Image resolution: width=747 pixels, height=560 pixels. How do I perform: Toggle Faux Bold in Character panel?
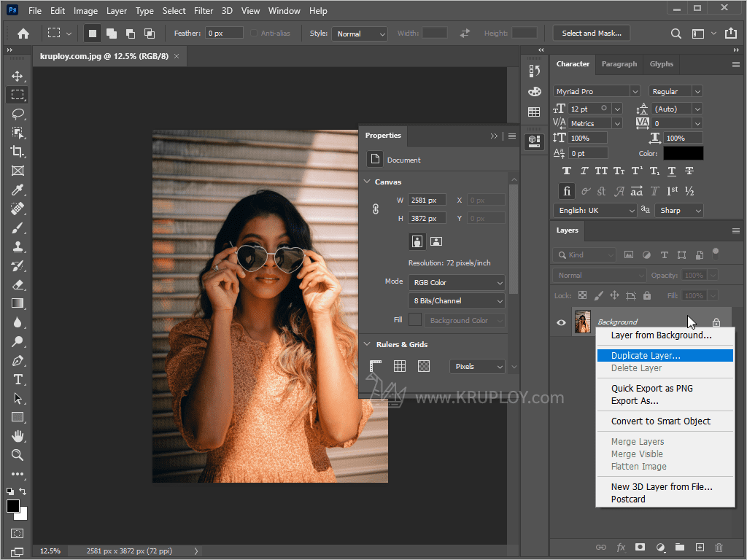click(566, 171)
